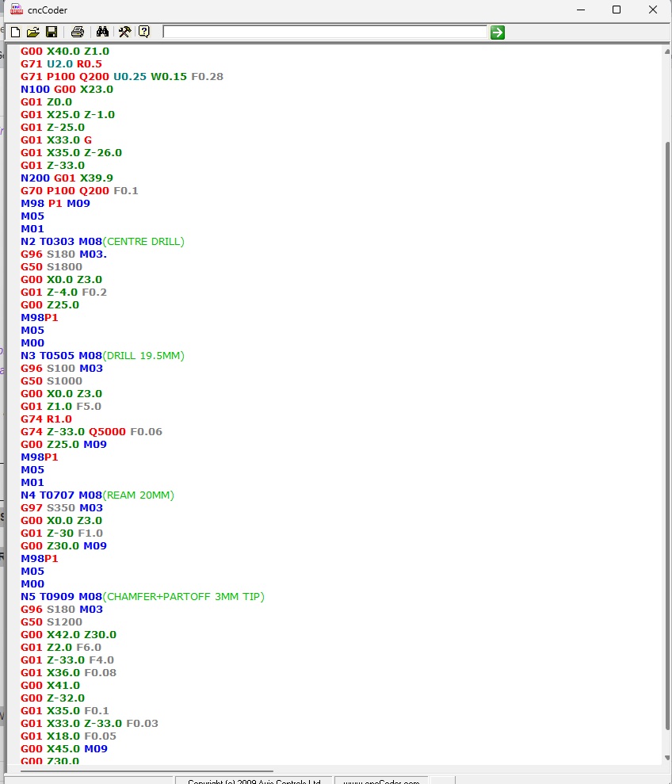This screenshot has width=672, height=784.
Task: Click the Help question mark icon
Action: (x=143, y=33)
